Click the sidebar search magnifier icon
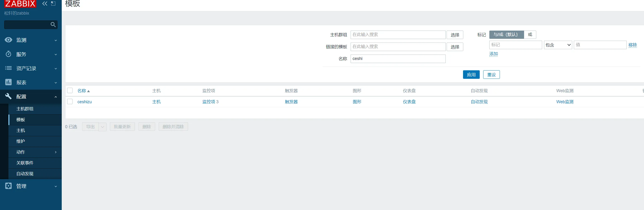 [53, 24]
